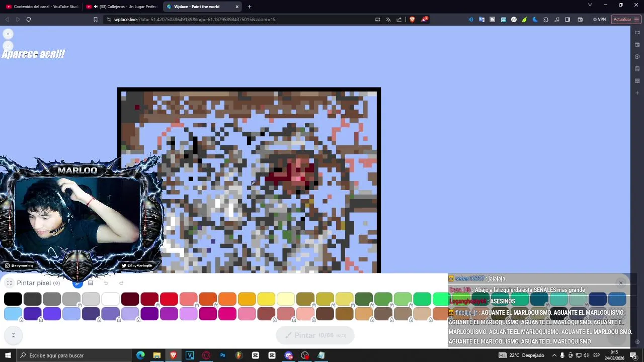The width and height of the screenshot is (644, 362).
Task: Collapse the color palette panel
Action: [13, 335]
